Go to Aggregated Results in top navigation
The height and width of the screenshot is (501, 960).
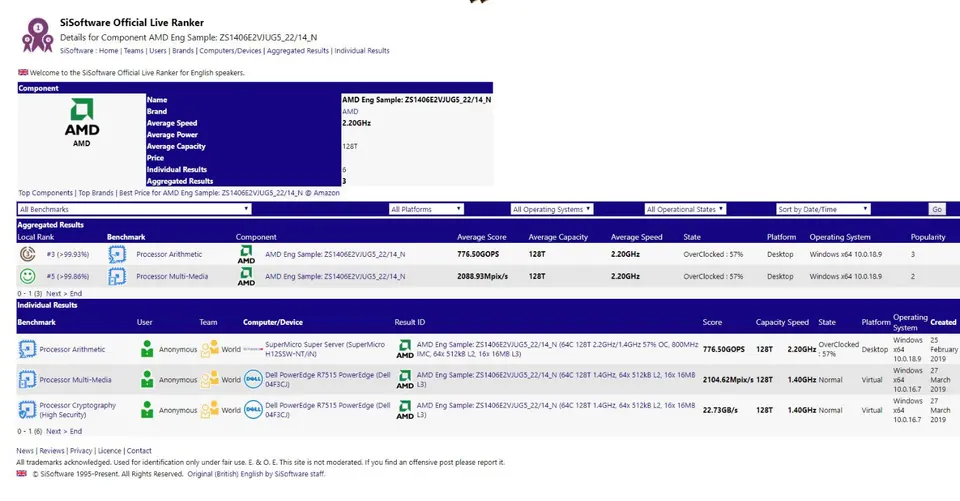(297, 50)
